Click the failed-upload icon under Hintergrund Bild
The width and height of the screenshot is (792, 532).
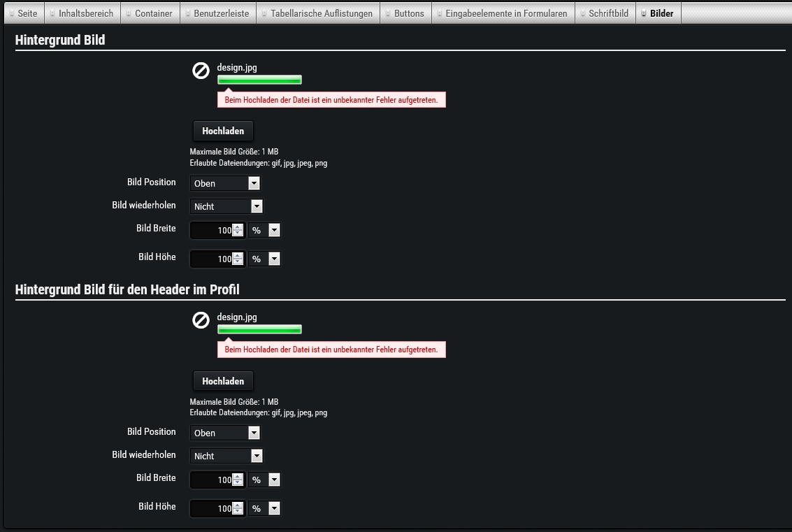click(201, 71)
